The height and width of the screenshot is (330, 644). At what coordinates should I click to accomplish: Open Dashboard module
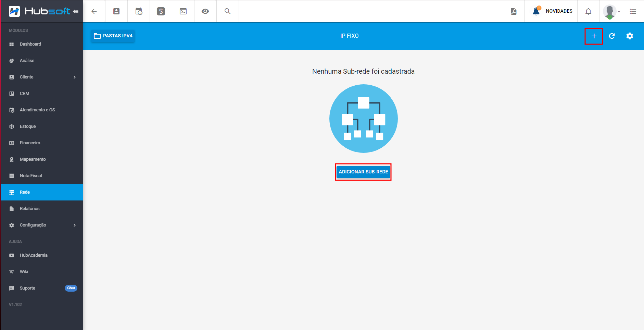[41, 44]
